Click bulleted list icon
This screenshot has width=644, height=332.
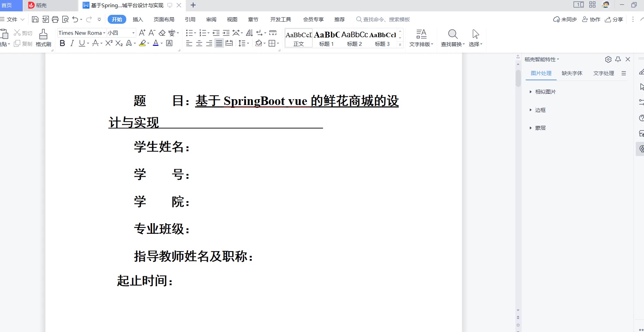[x=189, y=33]
